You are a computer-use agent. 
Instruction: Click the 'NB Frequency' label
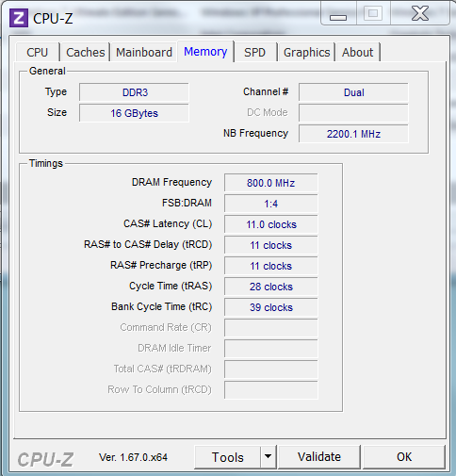pos(255,133)
